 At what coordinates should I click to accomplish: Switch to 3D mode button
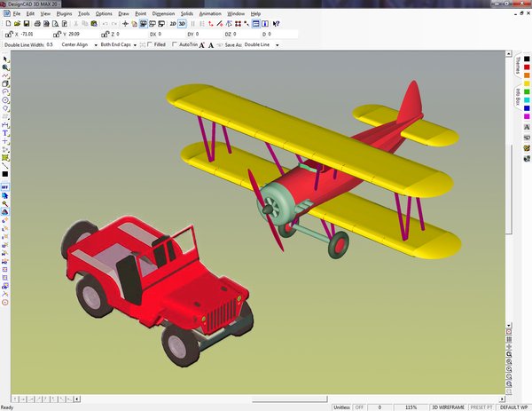pyautogui.click(x=181, y=24)
